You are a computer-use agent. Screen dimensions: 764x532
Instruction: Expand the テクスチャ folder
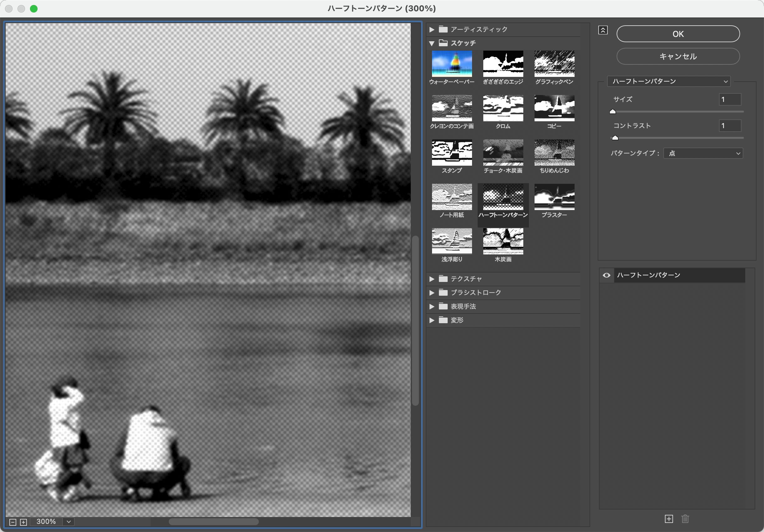[432, 279]
